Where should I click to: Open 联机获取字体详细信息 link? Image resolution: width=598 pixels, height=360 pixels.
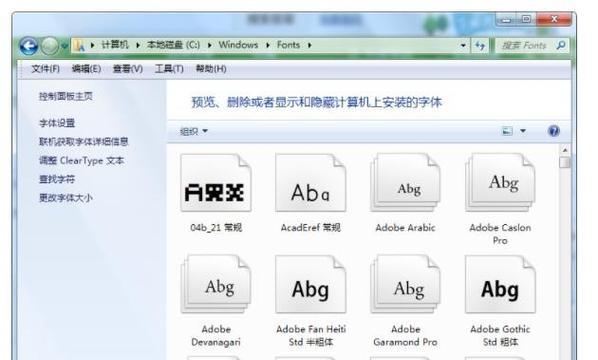coord(84,141)
